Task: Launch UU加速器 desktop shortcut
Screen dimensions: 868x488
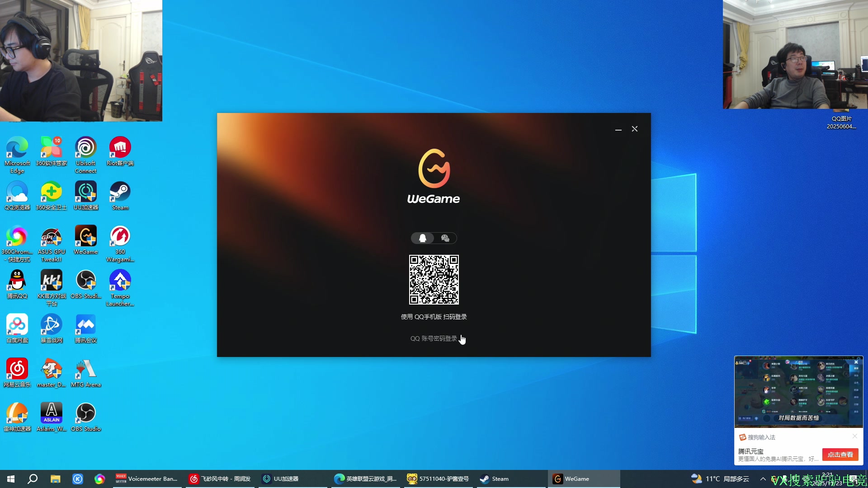Action: (86, 195)
